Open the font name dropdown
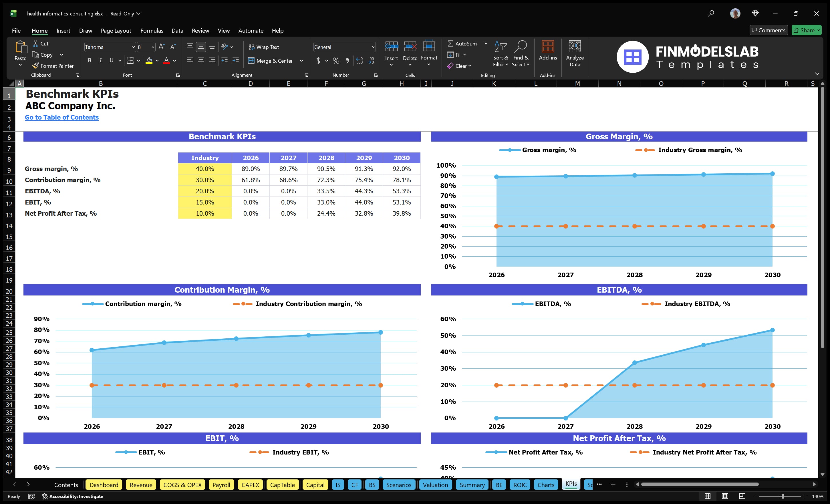Image resolution: width=830 pixels, height=504 pixels. pos(133,47)
